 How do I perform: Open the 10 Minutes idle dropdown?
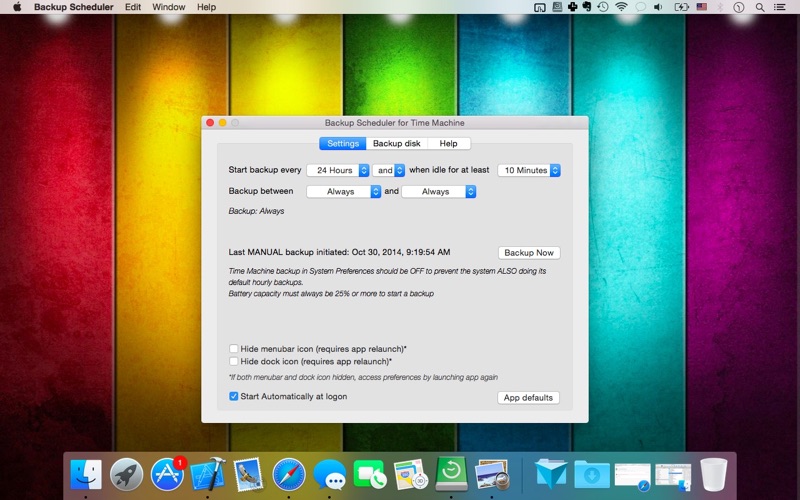(529, 170)
